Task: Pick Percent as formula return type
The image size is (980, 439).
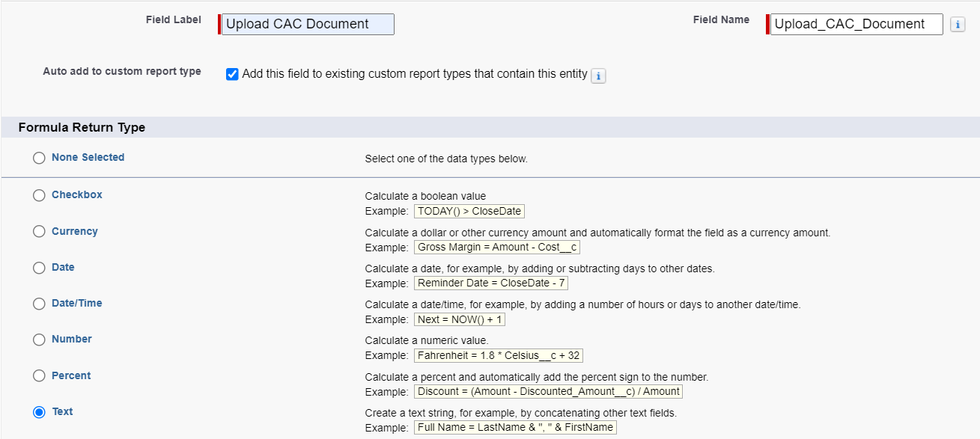Action: click(x=39, y=376)
